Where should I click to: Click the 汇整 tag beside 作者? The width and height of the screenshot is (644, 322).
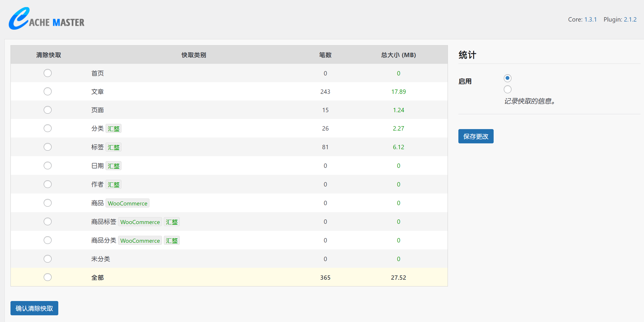(x=113, y=184)
